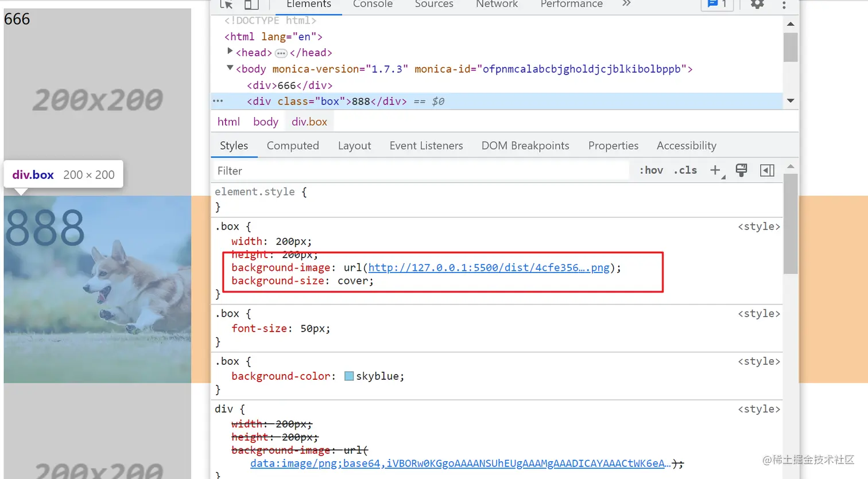Open the Performance tab
868x479 pixels.
pos(572,5)
